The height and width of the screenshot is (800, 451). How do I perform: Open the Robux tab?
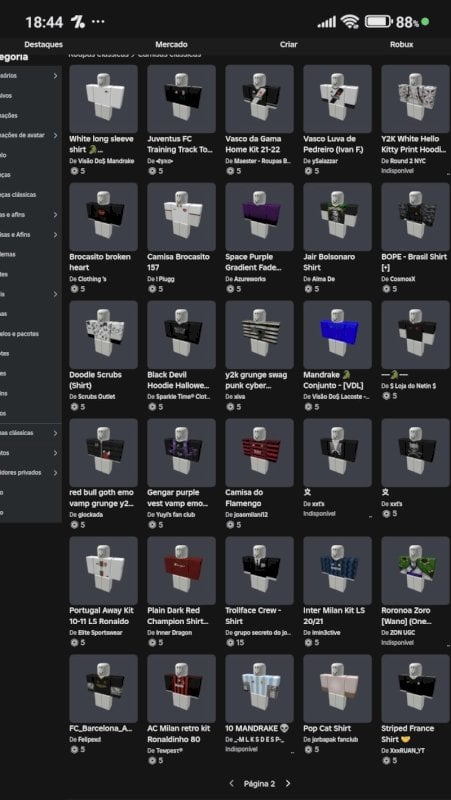(402, 44)
